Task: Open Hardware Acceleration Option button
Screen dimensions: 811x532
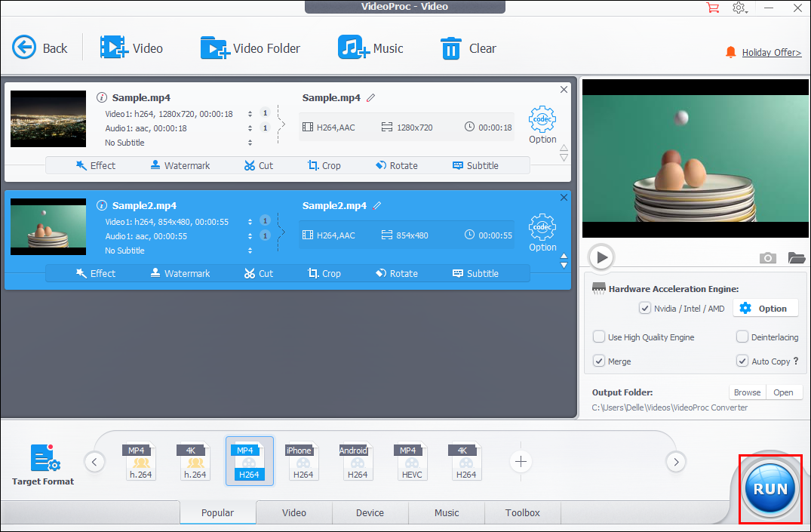Action: [765, 309]
